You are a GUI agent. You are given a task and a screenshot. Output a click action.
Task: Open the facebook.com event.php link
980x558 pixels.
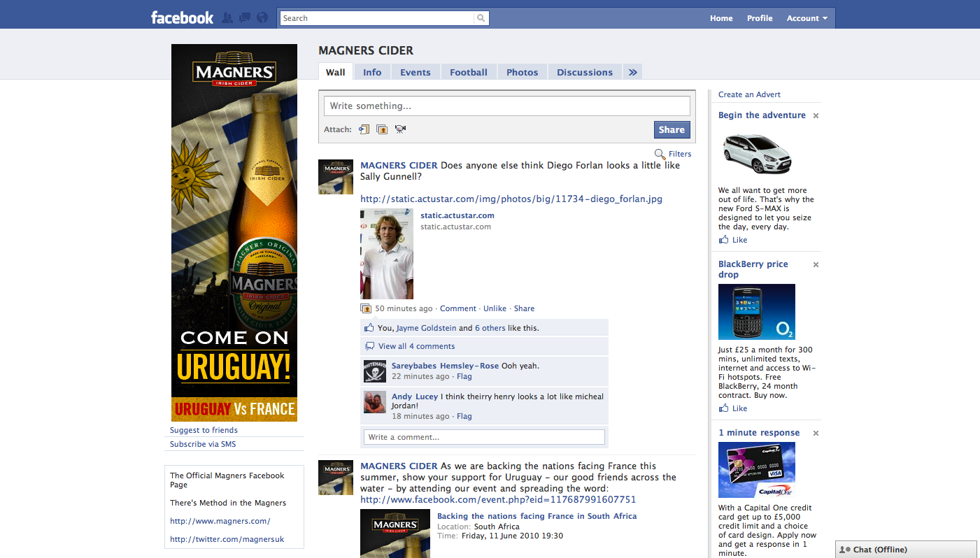498,499
